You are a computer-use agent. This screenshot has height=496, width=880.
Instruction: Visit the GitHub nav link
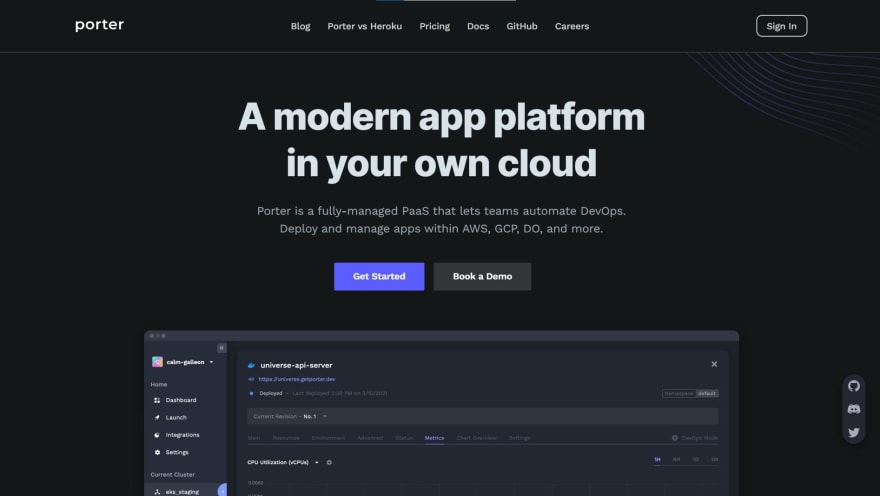click(522, 26)
